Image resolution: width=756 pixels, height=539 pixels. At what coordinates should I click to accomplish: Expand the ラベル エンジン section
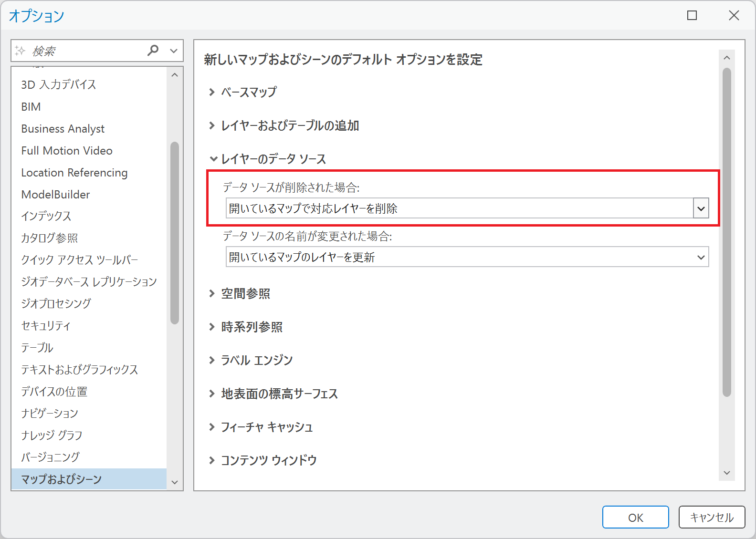(x=212, y=360)
